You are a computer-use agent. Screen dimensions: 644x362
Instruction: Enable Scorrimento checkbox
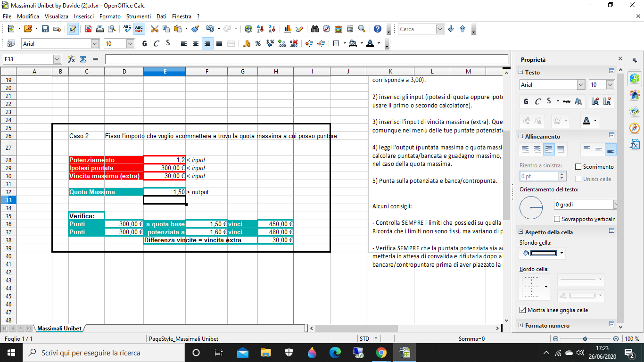pos(578,167)
